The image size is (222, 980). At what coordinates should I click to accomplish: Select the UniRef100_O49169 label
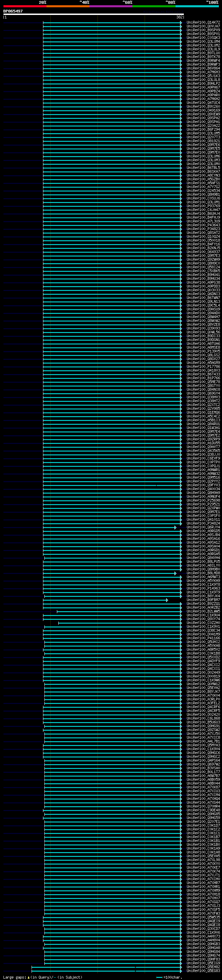[x=203, y=110]
